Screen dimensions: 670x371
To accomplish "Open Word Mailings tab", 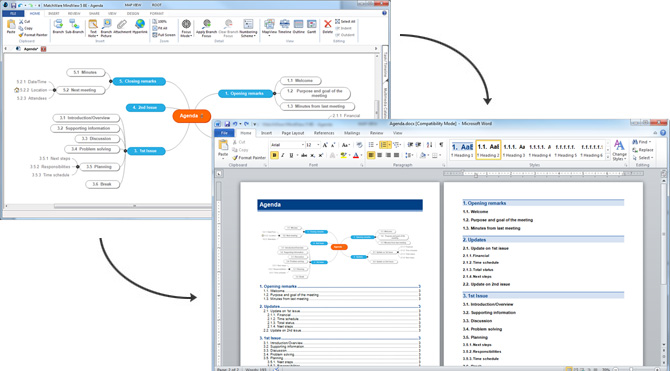I will click(x=352, y=133).
